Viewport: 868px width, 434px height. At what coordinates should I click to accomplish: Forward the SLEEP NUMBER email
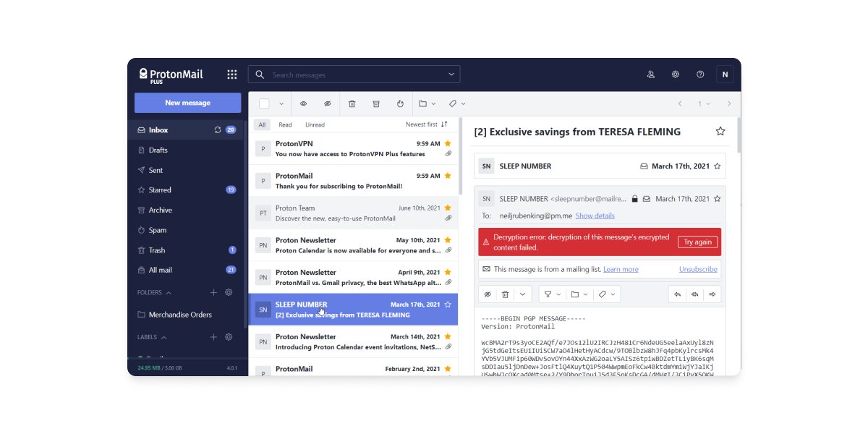(x=712, y=294)
